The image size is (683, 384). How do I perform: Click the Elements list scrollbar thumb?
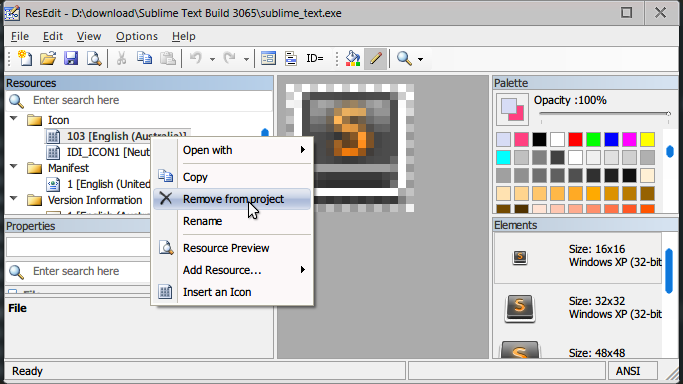(669, 271)
